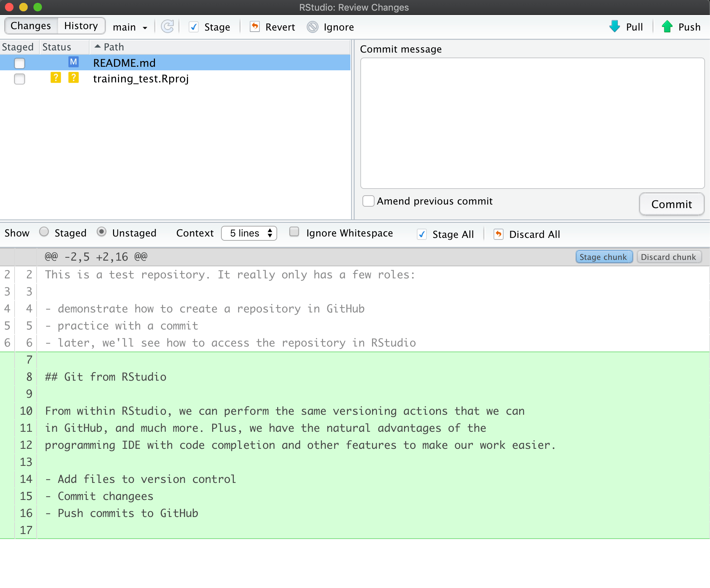Toggle the Ignore Whitespace checkbox
The height and width of the screenshot is (588, 710).
pyautogui.click(x=294, y=232)
